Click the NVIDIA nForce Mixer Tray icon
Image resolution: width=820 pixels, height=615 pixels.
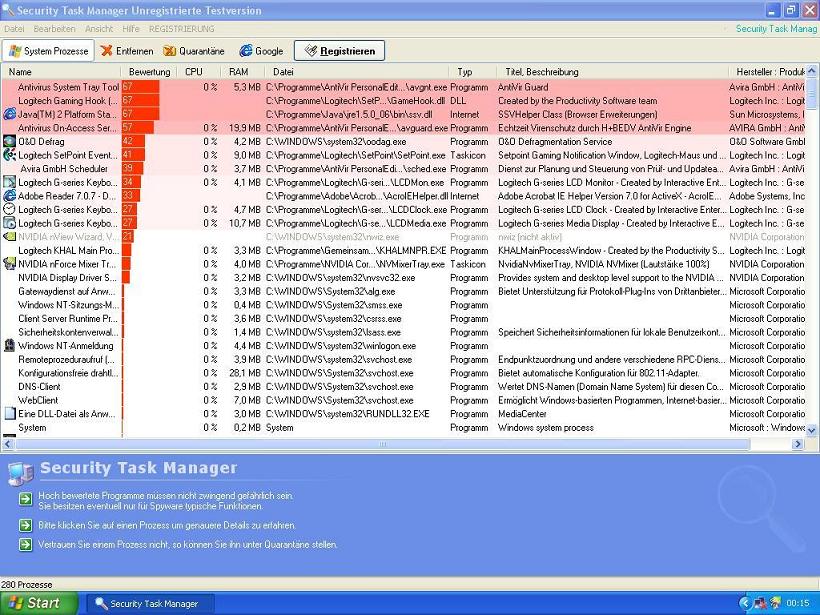pyautogui.click(x=9, y=264)
